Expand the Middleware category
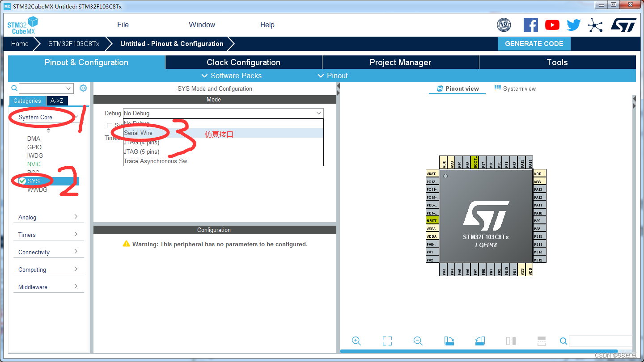Image resolution: width=644 pixels, height=362 pixels. coord(49,287)
